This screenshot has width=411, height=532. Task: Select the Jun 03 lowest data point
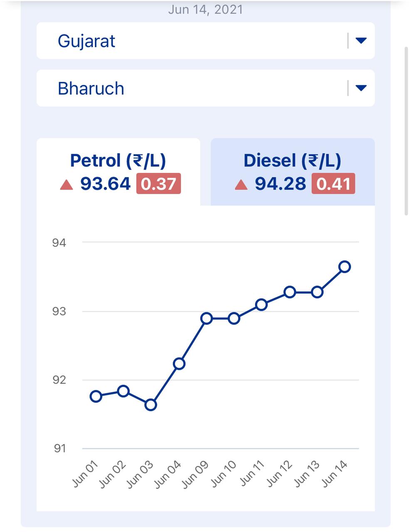click(x=151, y=405)
